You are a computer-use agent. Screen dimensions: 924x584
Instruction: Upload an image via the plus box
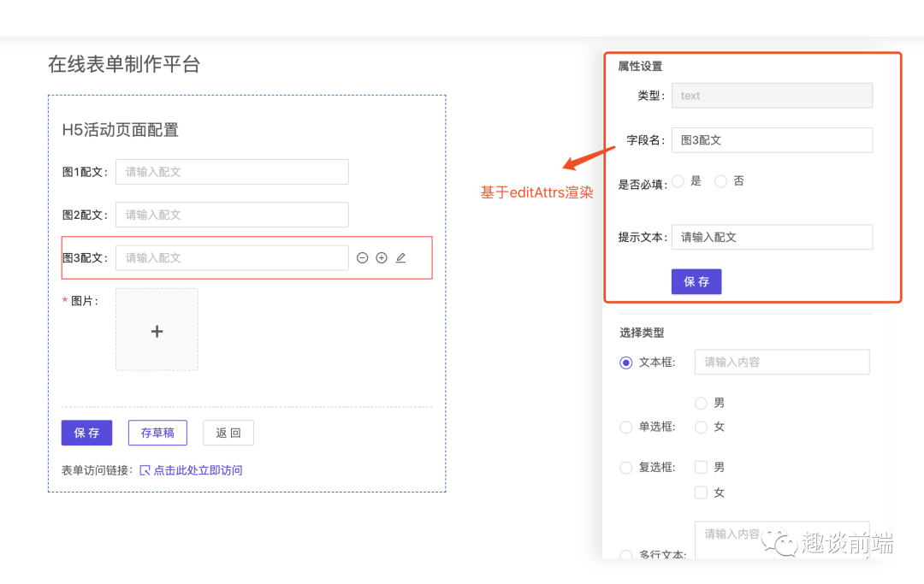tap(157, 330)
